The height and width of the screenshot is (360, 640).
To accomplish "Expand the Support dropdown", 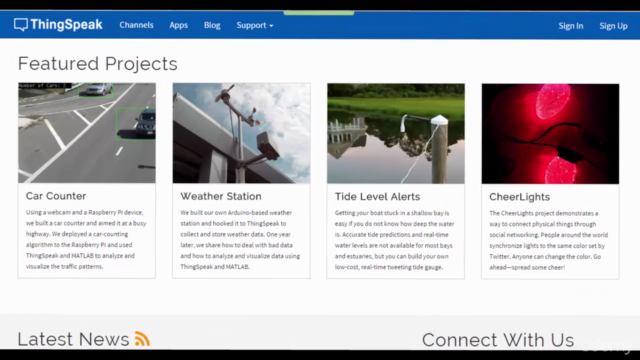I will 255,25.
